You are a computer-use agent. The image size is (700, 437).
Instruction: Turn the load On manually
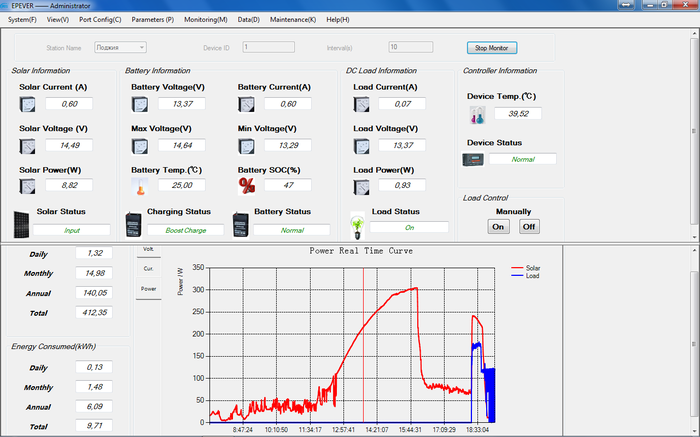point(498,226)
